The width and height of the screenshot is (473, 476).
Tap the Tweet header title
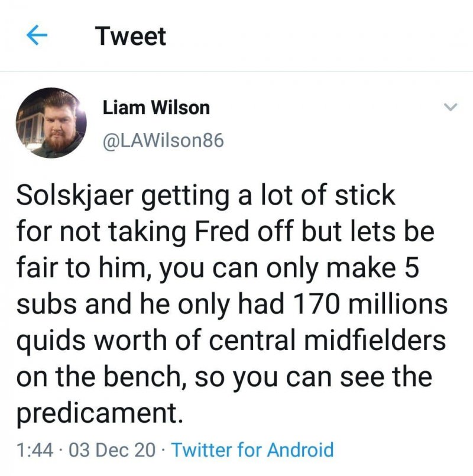point(131,37)
